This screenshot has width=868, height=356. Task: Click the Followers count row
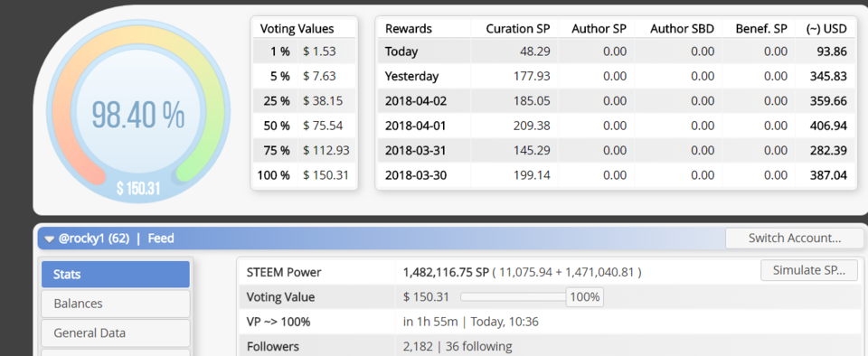551,347
